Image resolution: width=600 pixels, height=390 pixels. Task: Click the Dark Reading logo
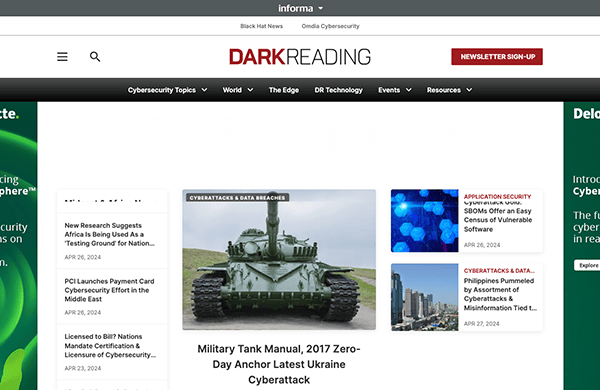tap(300, 57)
